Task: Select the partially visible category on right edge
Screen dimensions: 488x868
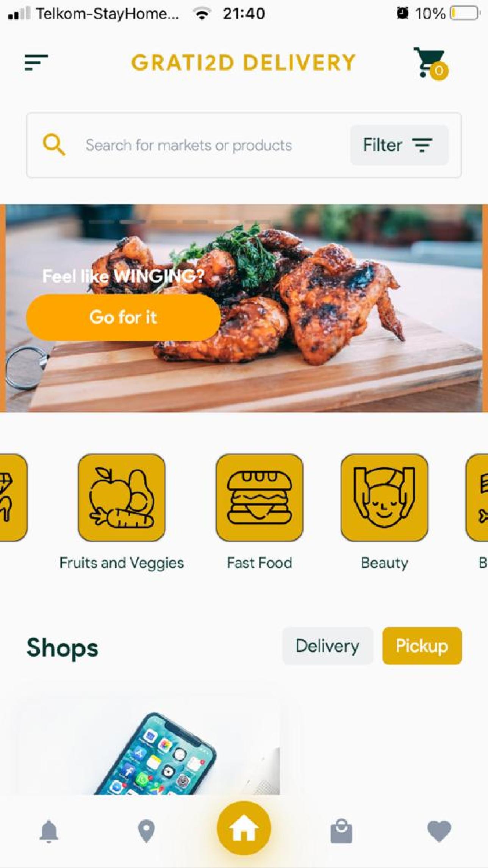Action: 477,497
